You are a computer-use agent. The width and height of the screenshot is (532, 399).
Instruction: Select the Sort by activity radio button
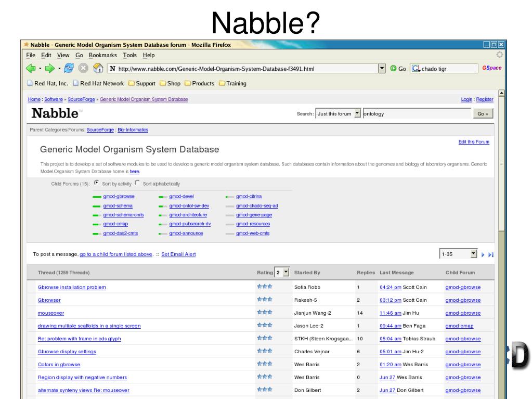pos(97,183)
